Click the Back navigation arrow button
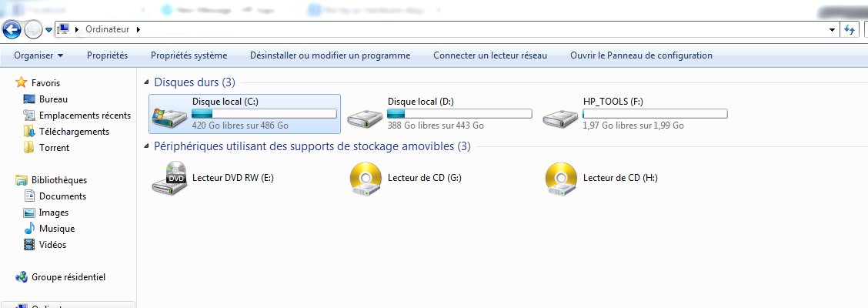Image resolution: width=868 pixels, height=308 pixels. pos(12,29)
